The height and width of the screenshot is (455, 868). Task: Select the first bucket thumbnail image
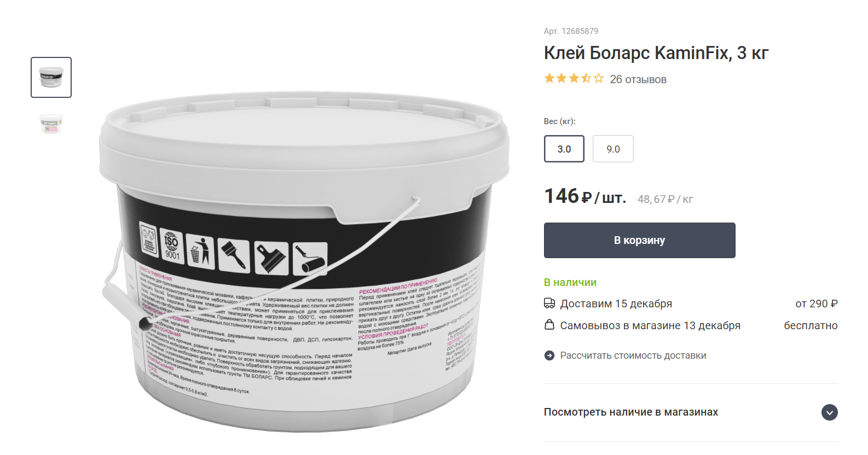51,77
